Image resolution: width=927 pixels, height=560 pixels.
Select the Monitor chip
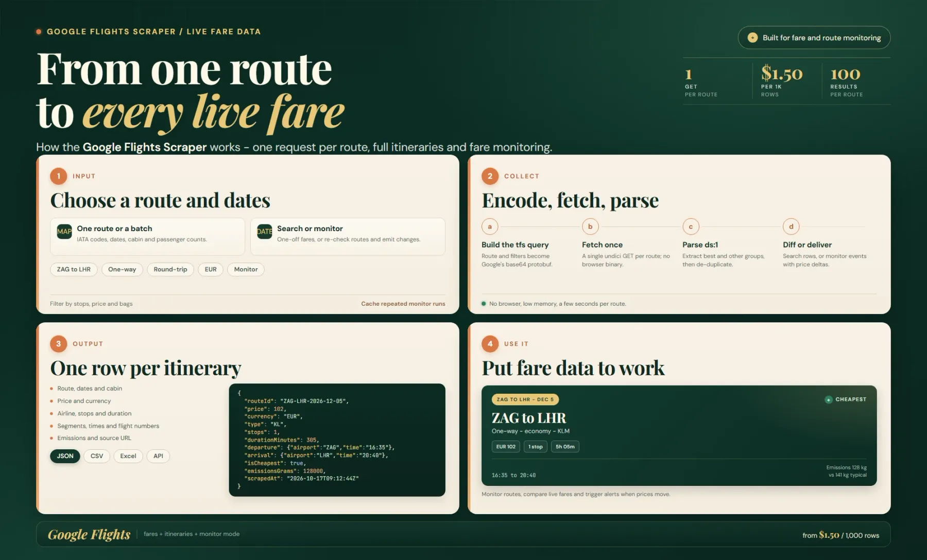coord(246,269)
